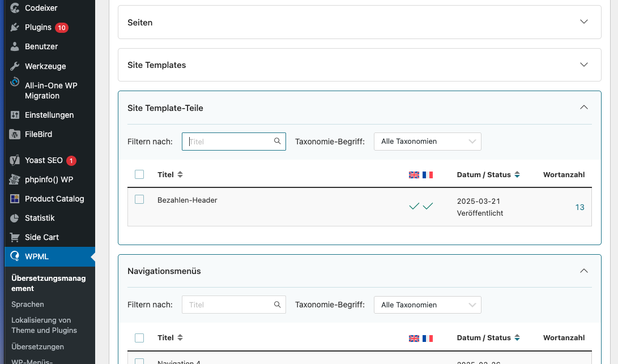This screenshot has height=364, width=618.
Task: Open Codeixer menu icon
Action: [x=15, y=8]
